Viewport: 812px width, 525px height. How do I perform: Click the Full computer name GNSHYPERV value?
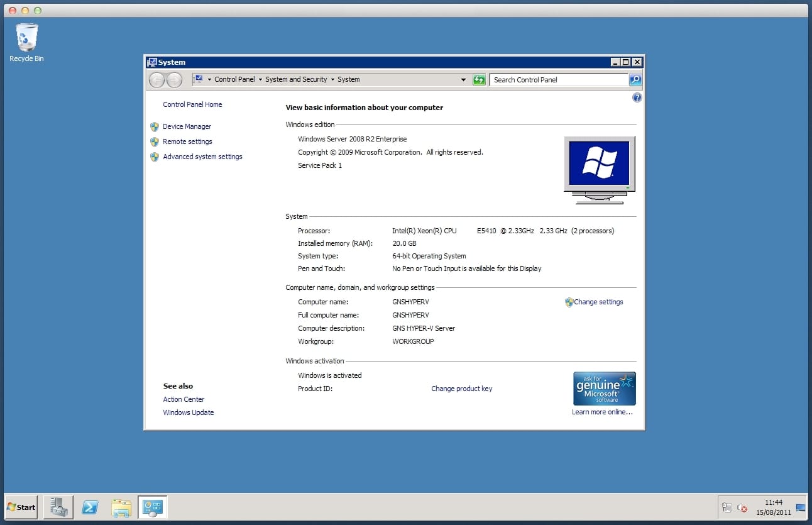(x=410, y=315)
